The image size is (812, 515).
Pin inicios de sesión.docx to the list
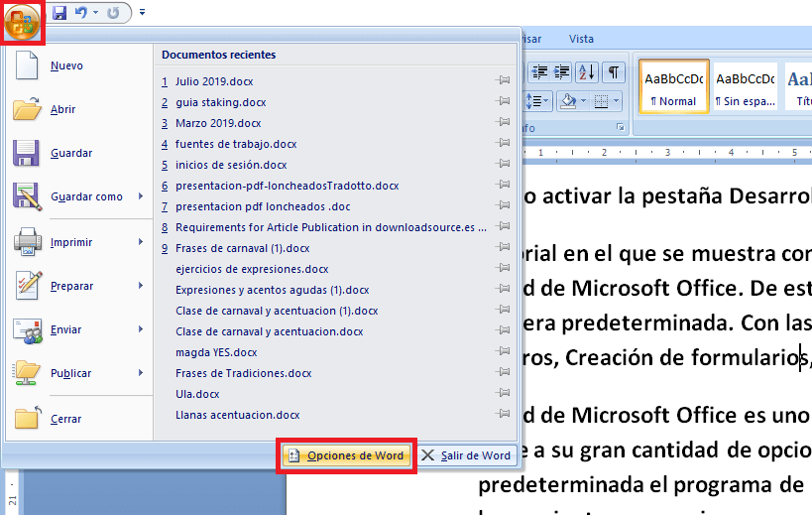click(503, 163)
